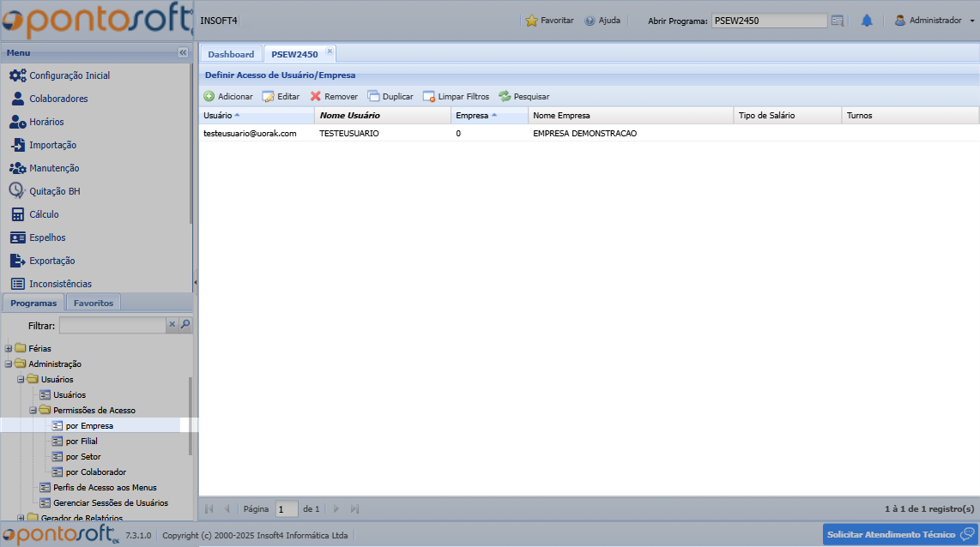
Task: Open the notifications bell icon
Action: (x=867, y=21)
